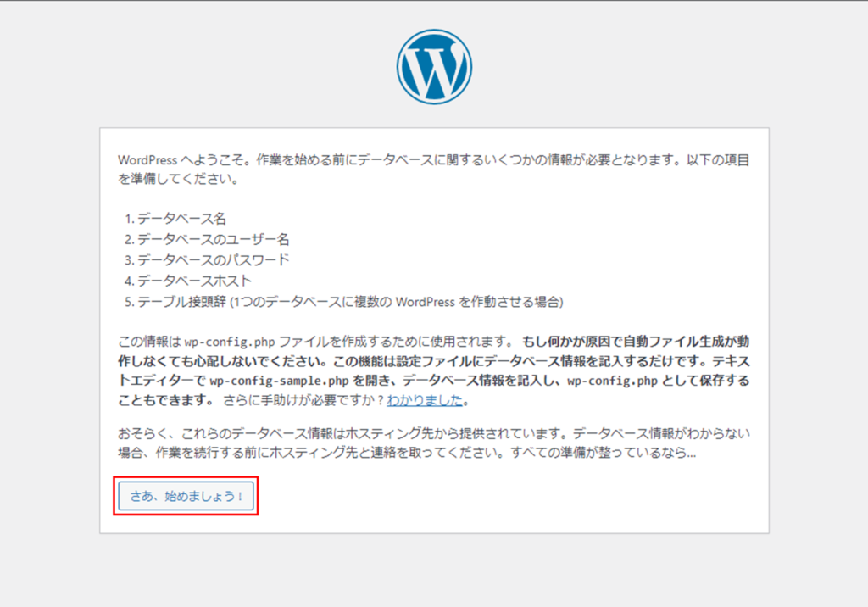Click the WordPress logo at the top

coord(434,67)
